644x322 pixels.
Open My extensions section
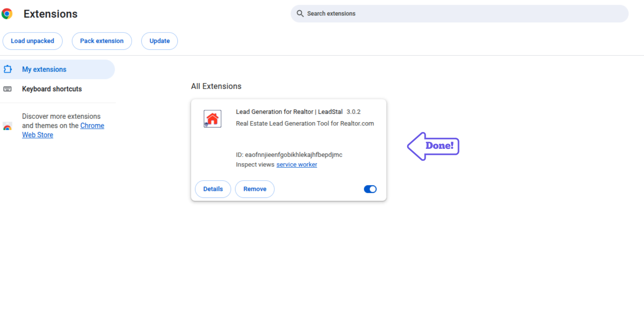tap(57, 69)
